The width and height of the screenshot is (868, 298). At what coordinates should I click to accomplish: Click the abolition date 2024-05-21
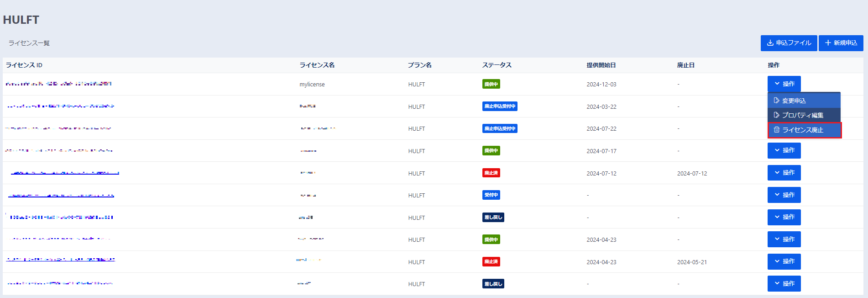(x=692, y=262)
